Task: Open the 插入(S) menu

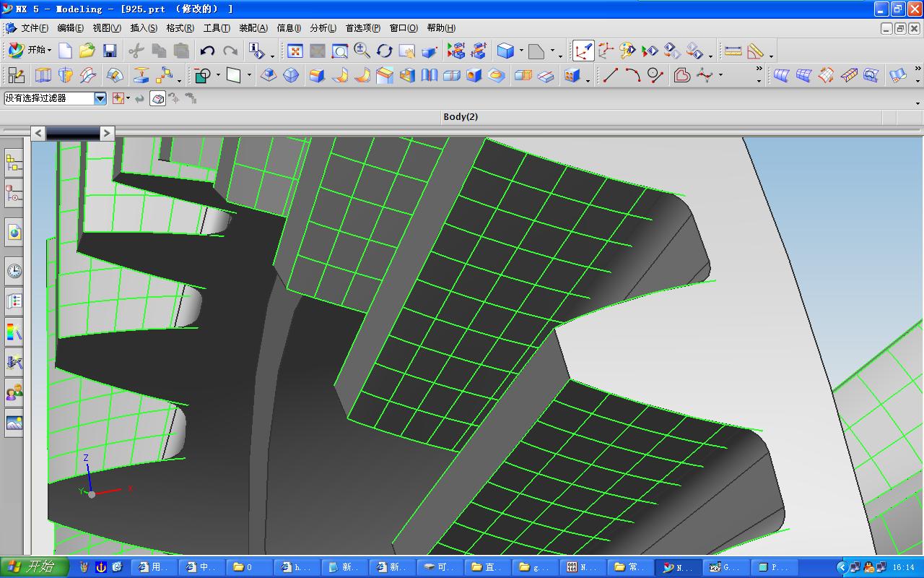Action: point(143,28)
